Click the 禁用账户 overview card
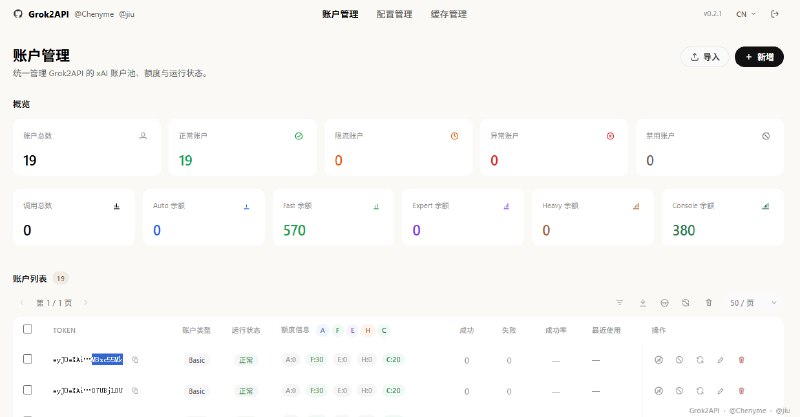 click(x=710, y=148)
